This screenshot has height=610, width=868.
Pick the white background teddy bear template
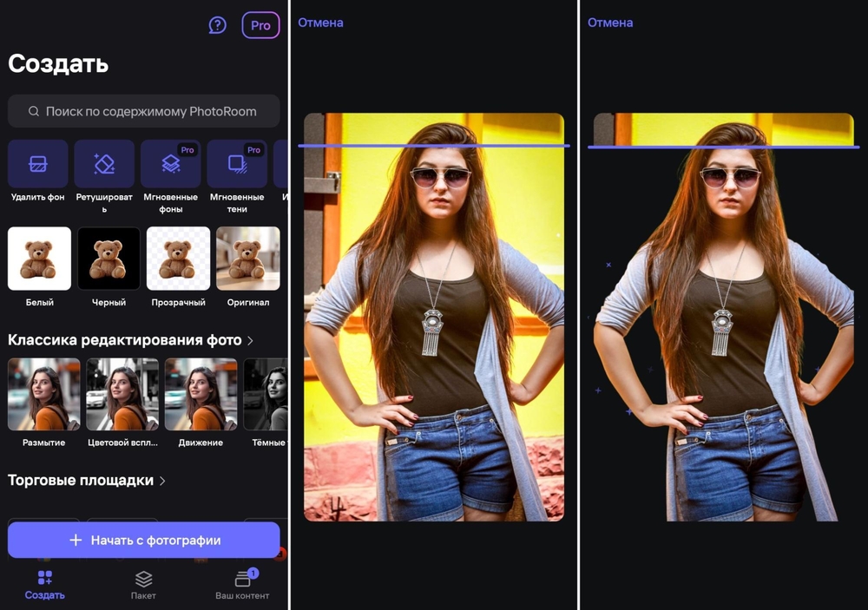[x=39, y=259]
